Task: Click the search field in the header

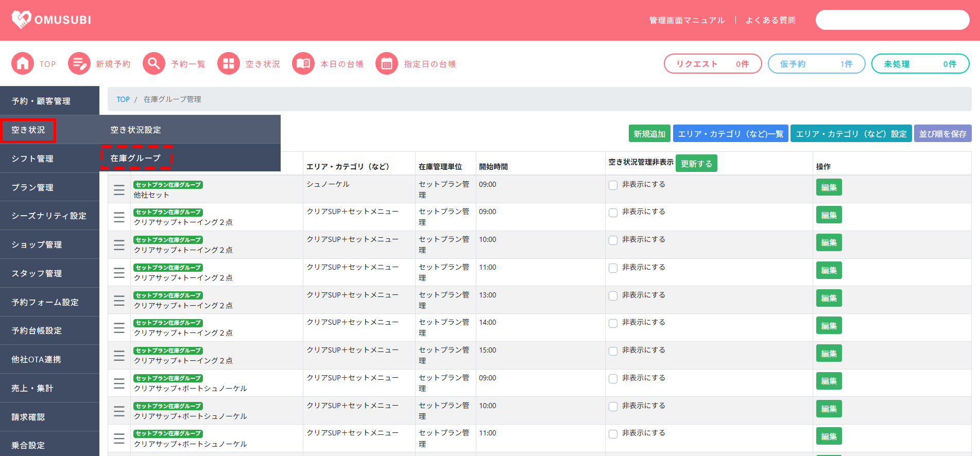Action: (892, 20)
